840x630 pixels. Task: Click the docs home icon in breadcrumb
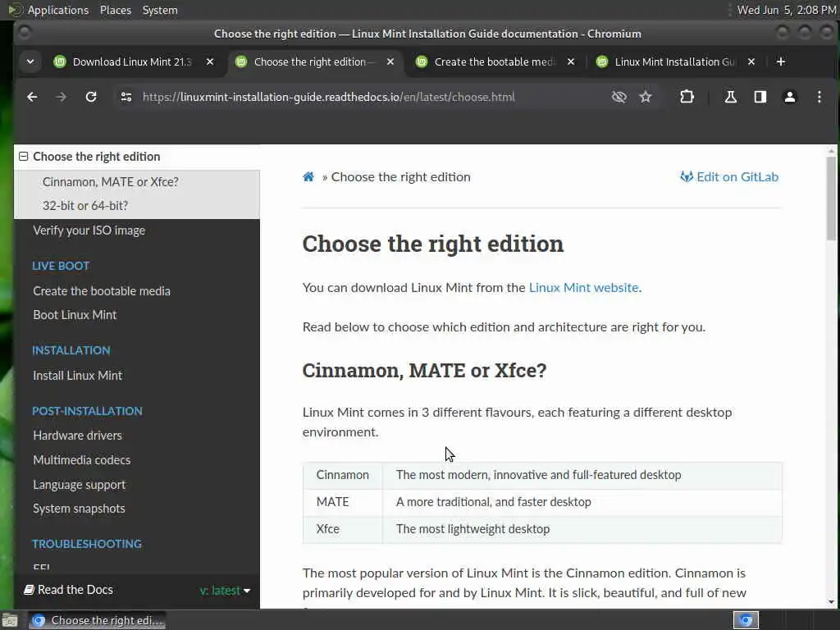[308, 177]
